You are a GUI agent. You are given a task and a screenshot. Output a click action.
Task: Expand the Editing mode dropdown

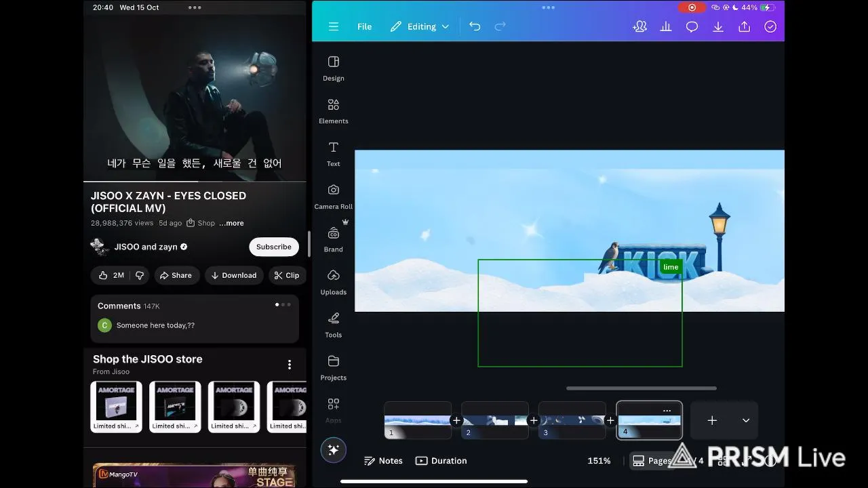pyautogui.click(x=420, y=26)
